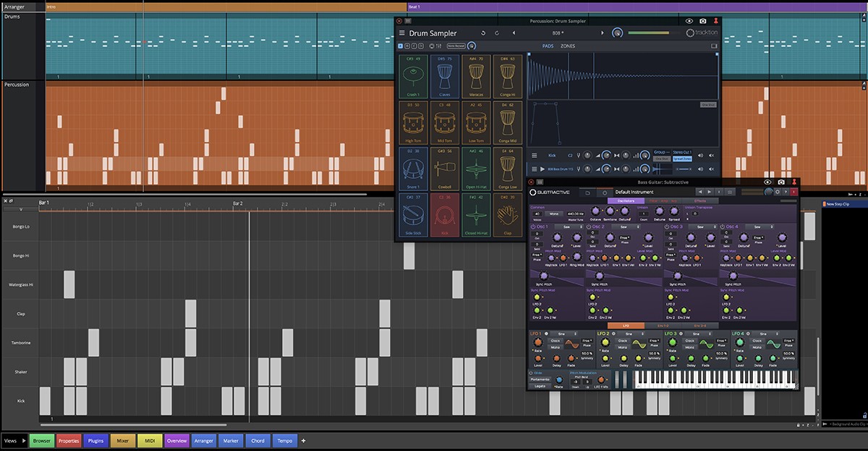Image resolution: width=868 pixels, height=451 pixels.
Task: Open the LFO 1 Sine shape dropdown
Action: (x=563, y=334)
